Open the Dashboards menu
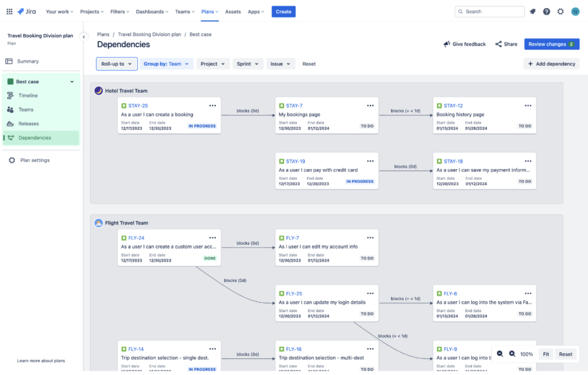Screen dimensions: 588x375 (x=152, y=12)
